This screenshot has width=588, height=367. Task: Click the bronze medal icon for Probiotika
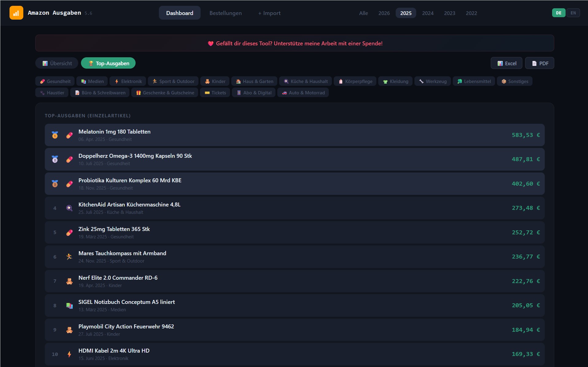[55, 184]
